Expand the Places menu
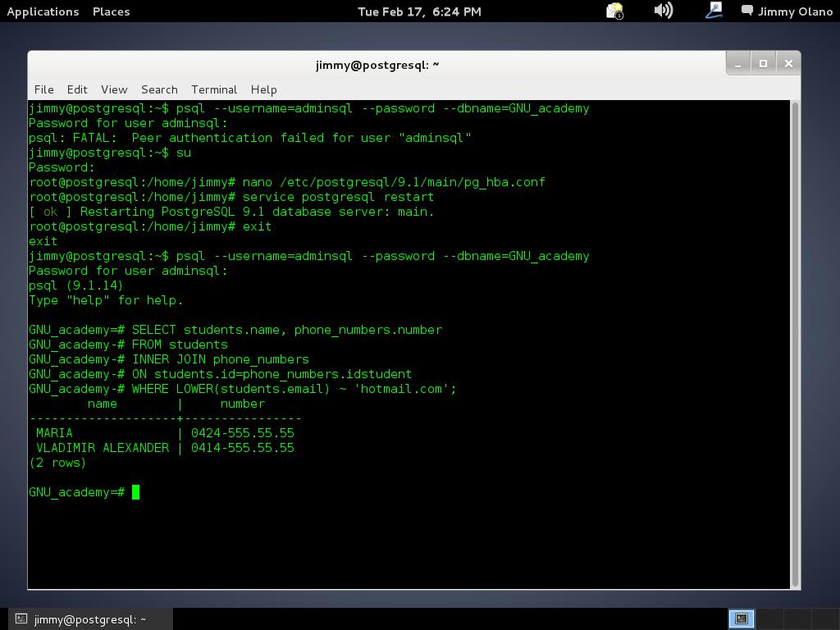The width and height of the screenshot is (840, 630). pyautogui.click(x=111, y=11)
